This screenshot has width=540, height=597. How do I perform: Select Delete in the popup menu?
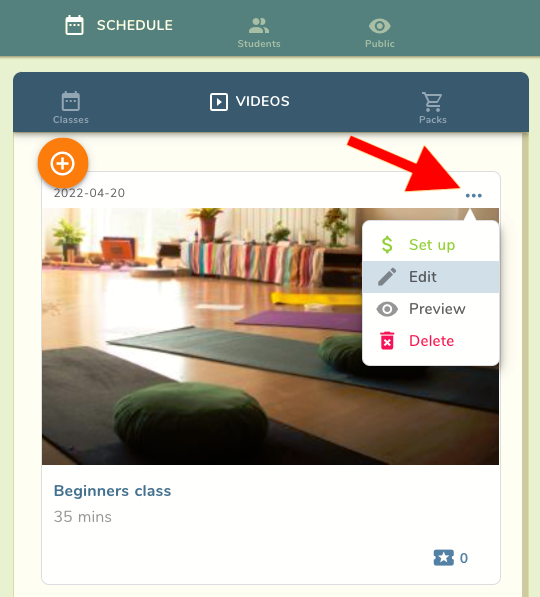[430, 341]
